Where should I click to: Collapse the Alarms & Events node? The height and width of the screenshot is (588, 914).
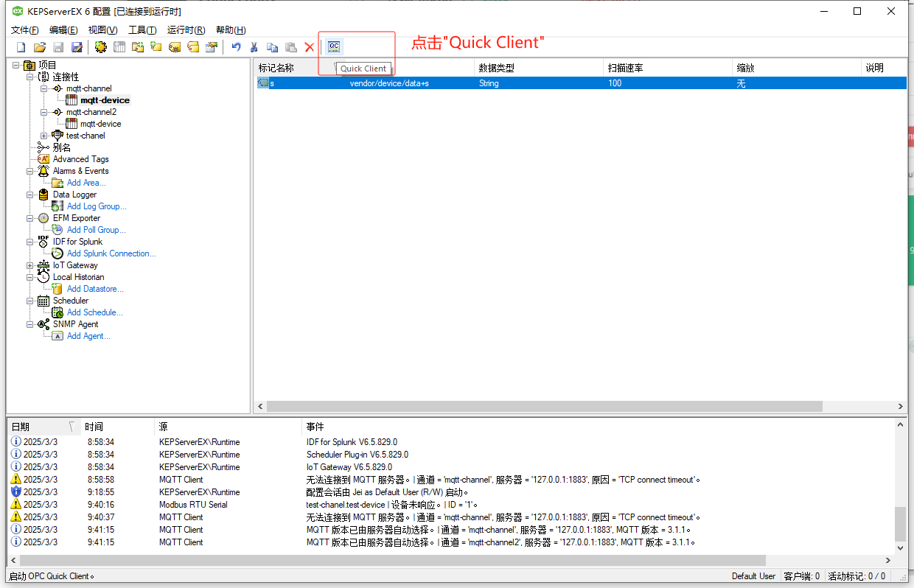pos(30,171)
